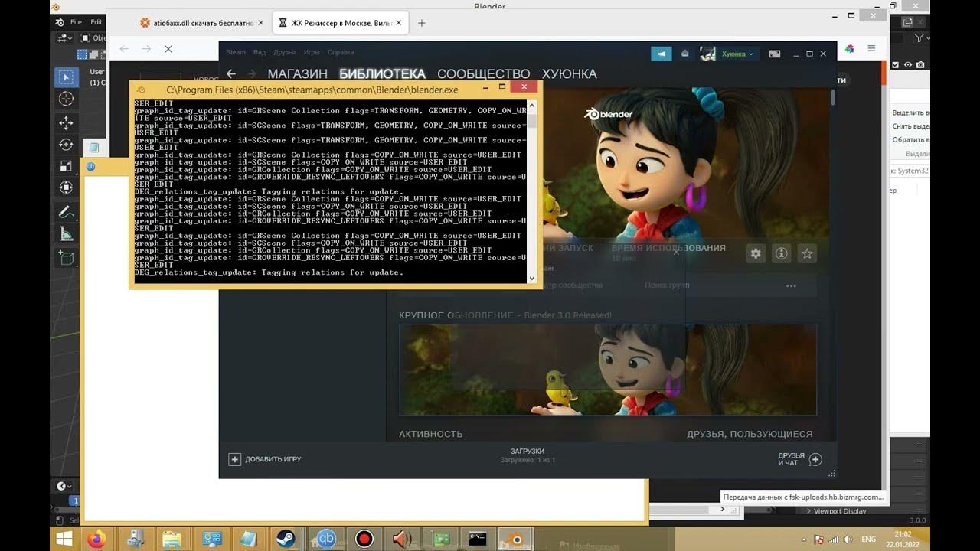The height and width of the screenshot is (551, 980).
Task: Click the volume icon in system tray
Action: [x=848, y=539]
